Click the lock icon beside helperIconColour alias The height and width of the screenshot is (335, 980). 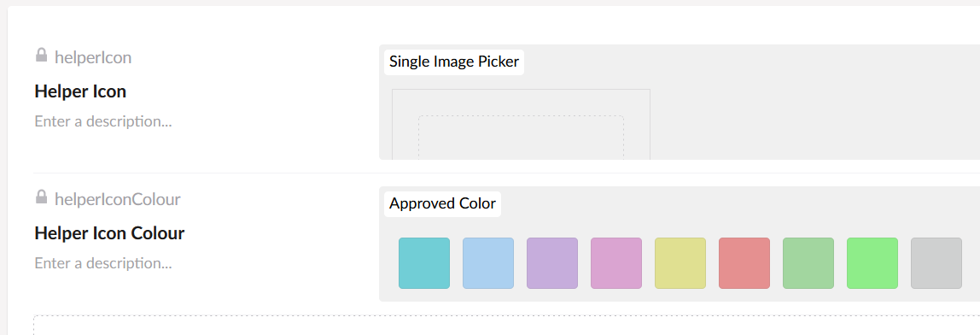tap(41, 197)
